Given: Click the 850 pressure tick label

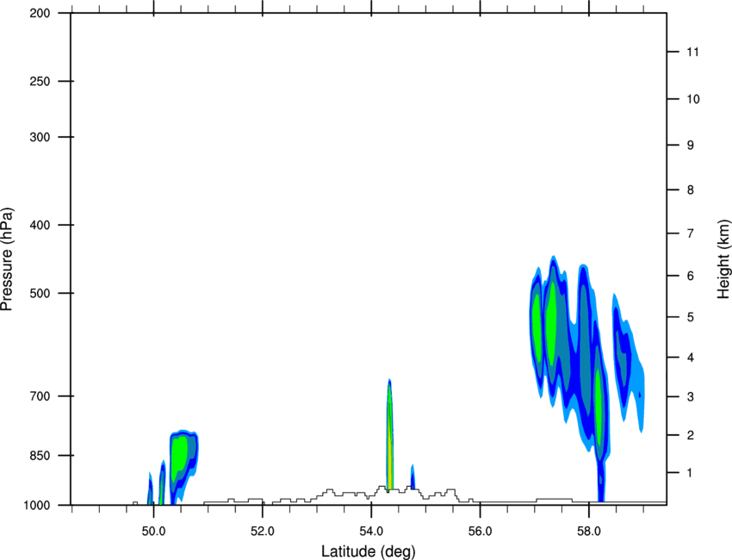Looking at the screenshot, I should click(40, 456).
